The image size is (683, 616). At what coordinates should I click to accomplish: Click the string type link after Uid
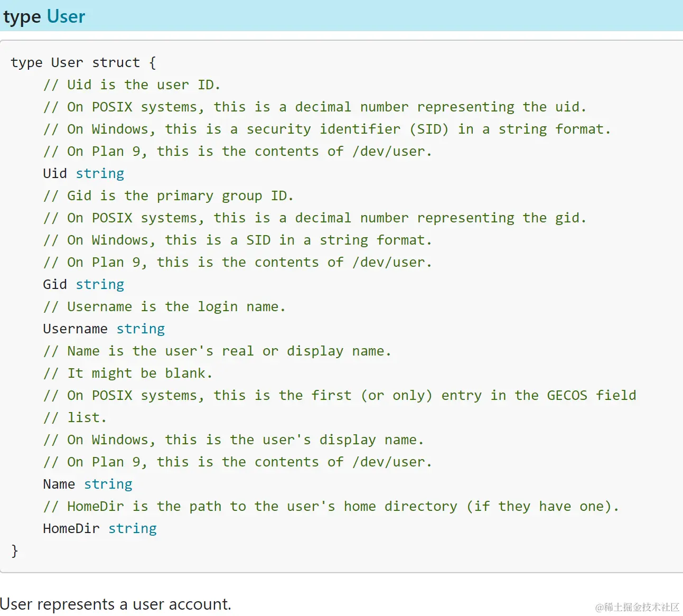[100, 173]
